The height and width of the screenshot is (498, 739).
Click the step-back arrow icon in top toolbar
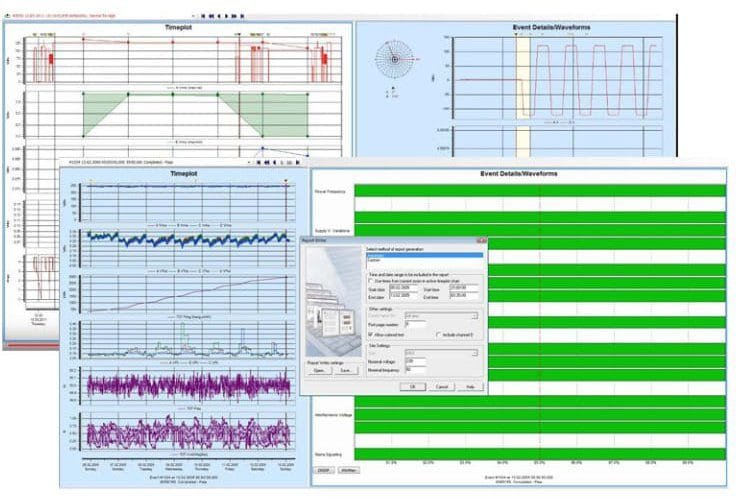(x=220, y=16)
